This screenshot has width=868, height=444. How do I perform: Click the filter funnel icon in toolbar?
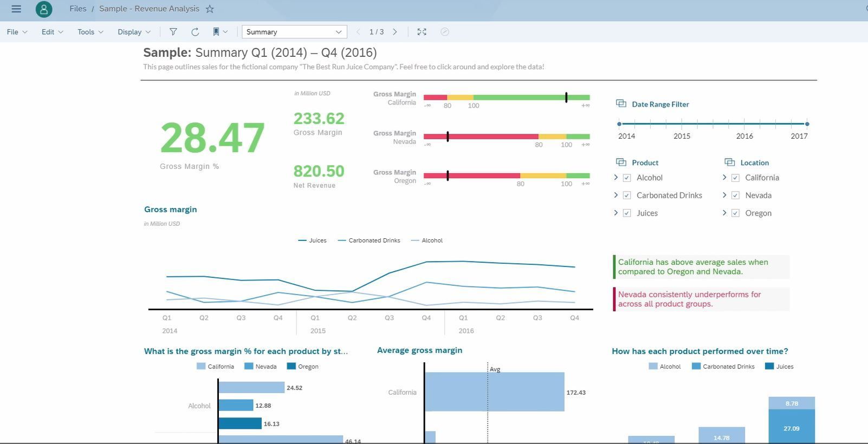[173, 32]
